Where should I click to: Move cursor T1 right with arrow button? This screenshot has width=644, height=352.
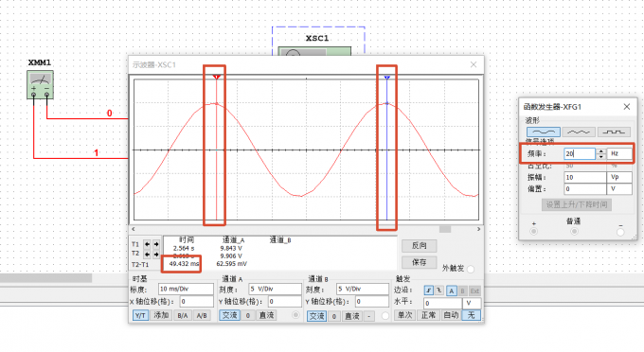coord(156,244)
